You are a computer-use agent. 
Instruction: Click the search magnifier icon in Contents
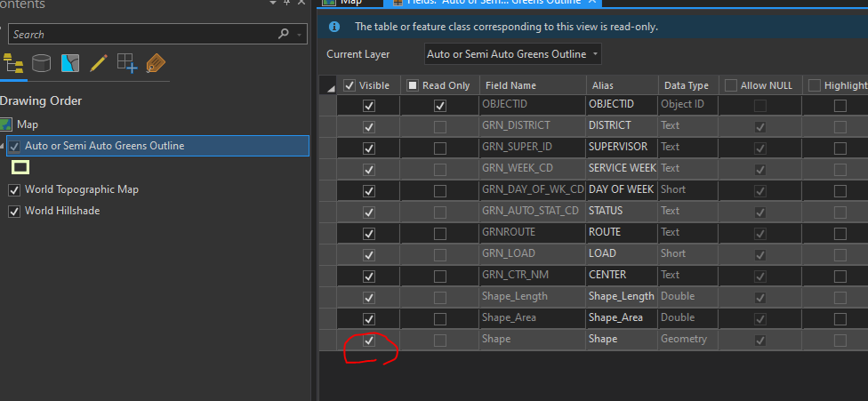click(x=284, y=34)
